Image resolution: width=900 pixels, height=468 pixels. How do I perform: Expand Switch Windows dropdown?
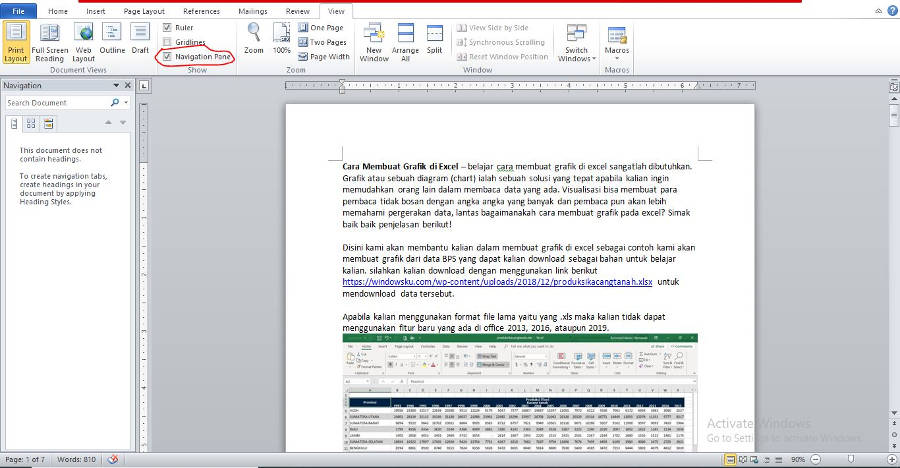pyautogui.click(x=576, y=42)
